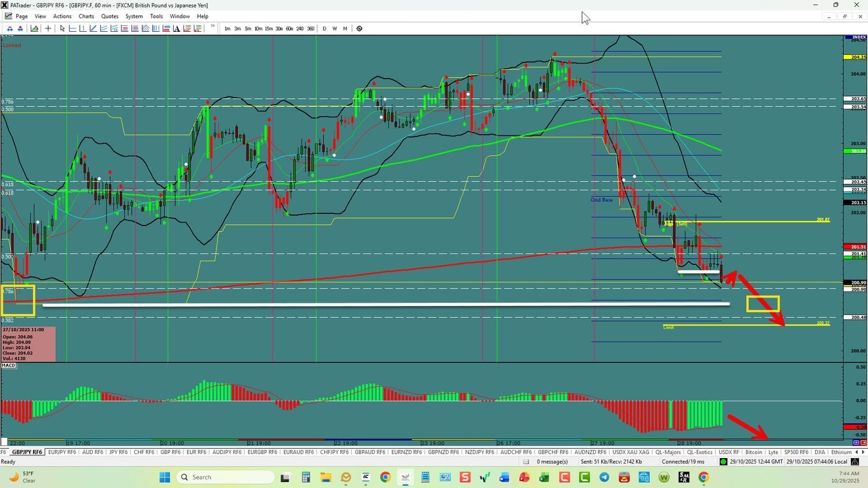Click the 27/10/2025 11:00 OHLC data box
The height and width of the screenshot is (488, 868).
click(28, 345)
